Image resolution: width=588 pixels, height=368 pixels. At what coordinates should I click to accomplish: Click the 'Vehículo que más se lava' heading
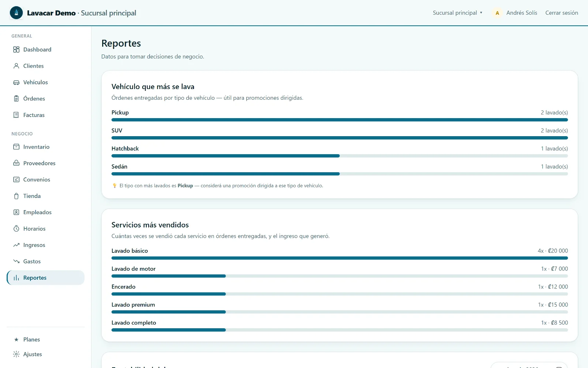coord(153,87)
